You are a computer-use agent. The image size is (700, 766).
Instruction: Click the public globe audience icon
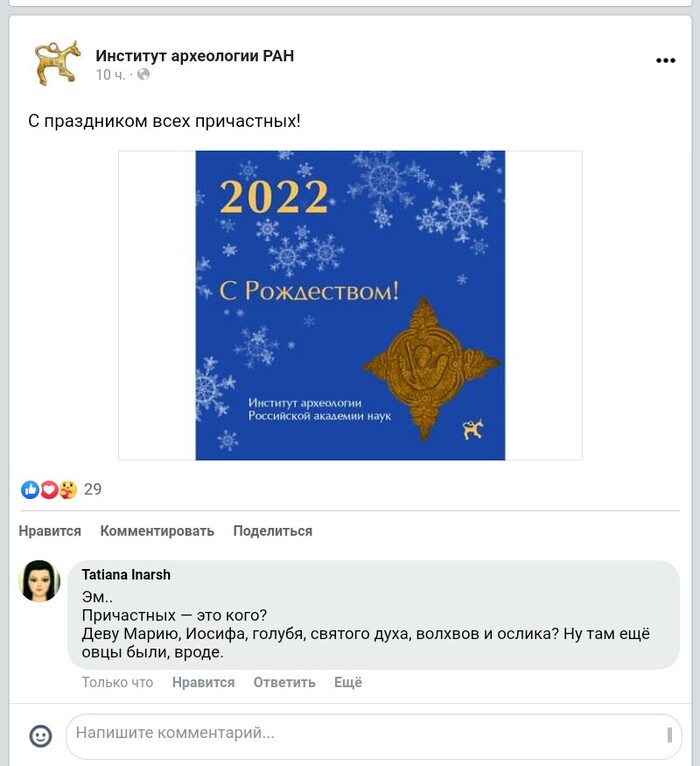[x=144, y=75]
